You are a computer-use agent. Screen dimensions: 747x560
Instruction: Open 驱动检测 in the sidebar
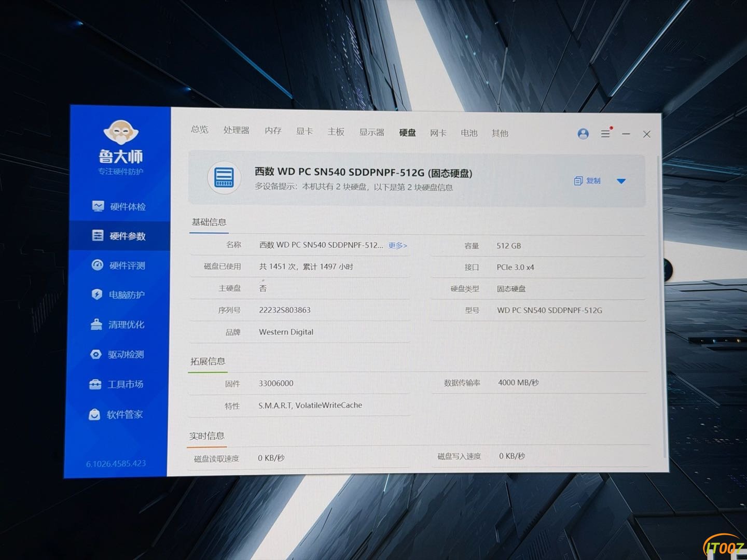pyautogui.click(x=117, y=355)
